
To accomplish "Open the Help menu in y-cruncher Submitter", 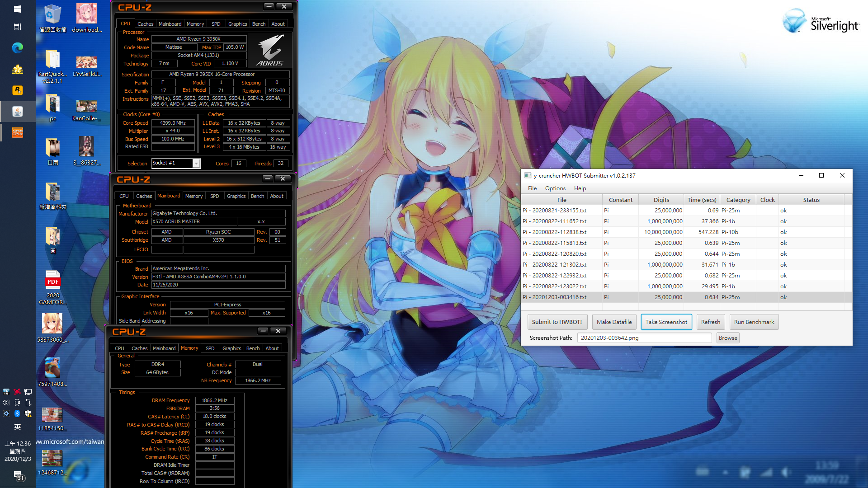I will pyautogui.click(x=580, y=188).
